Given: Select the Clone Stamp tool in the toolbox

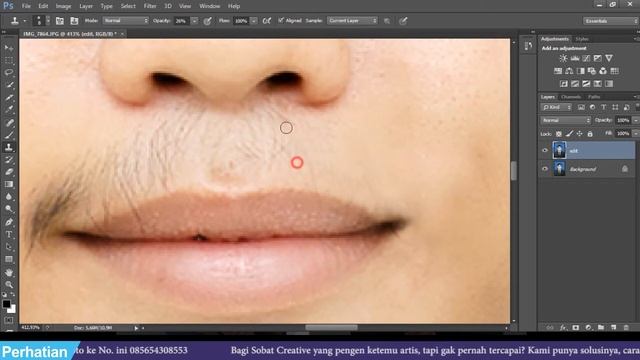Looking at the screenshot, I should pos(9,147).
